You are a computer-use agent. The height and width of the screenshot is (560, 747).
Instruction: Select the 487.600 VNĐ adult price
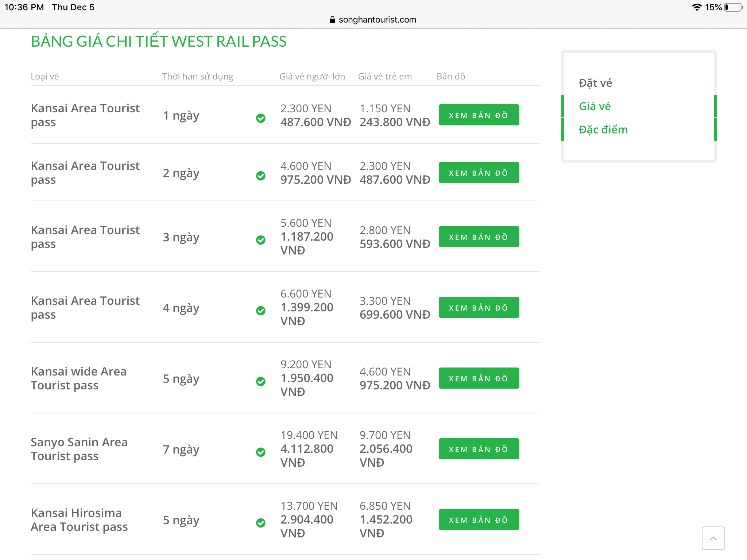(316, 122)
